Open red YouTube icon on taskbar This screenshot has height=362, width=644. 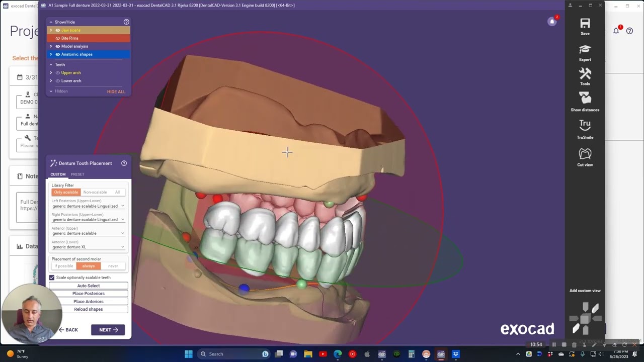(x=323, y=354)
